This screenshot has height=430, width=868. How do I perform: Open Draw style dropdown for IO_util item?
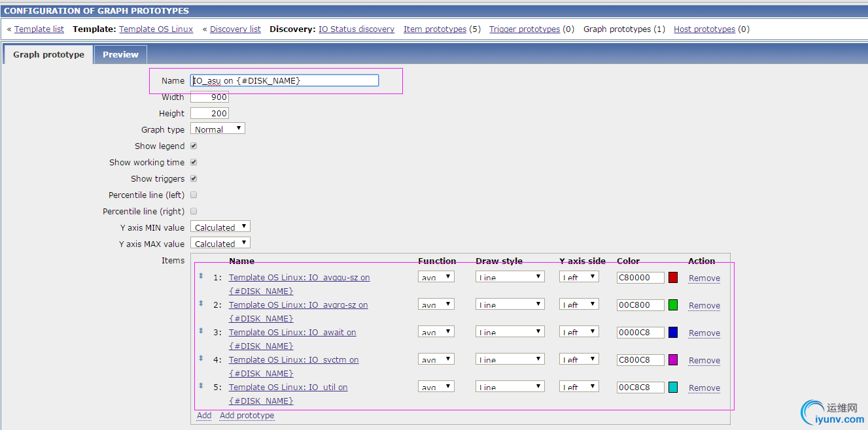tap(510, 387)
